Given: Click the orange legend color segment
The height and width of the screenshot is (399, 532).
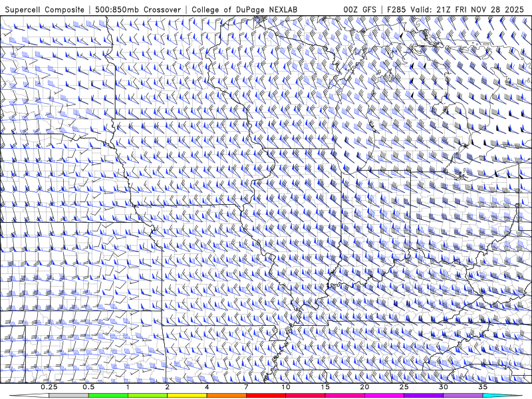Looking at the screenshot, I should point(226,396).
